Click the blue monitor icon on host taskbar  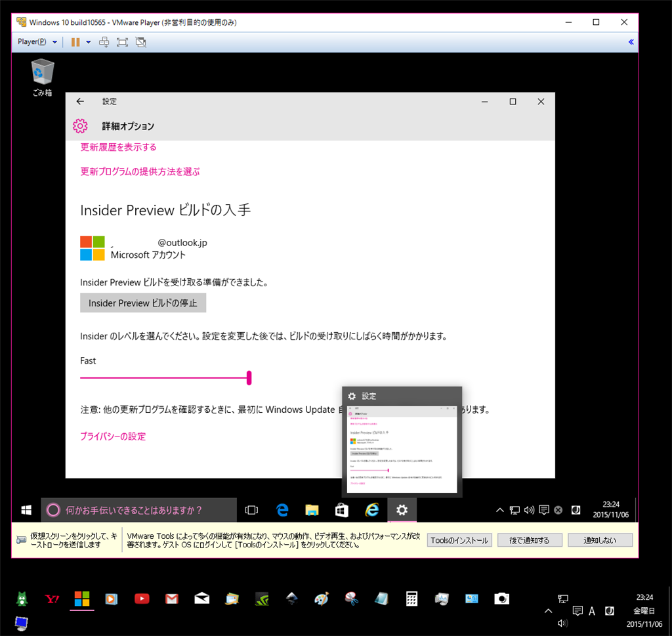coord(21,623)
